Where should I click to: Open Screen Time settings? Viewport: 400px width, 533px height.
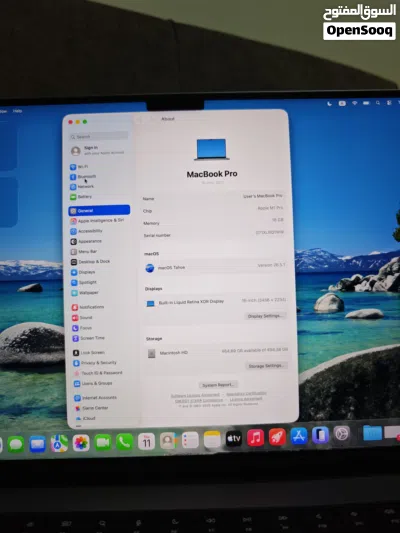click(x=88, y=338)
